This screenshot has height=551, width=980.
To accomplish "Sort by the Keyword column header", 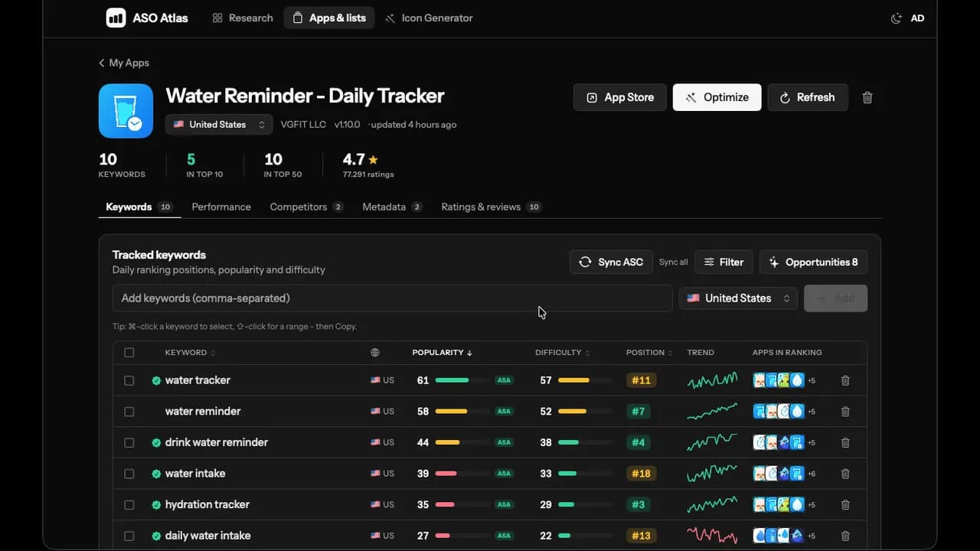I will (x=190, y=353).
